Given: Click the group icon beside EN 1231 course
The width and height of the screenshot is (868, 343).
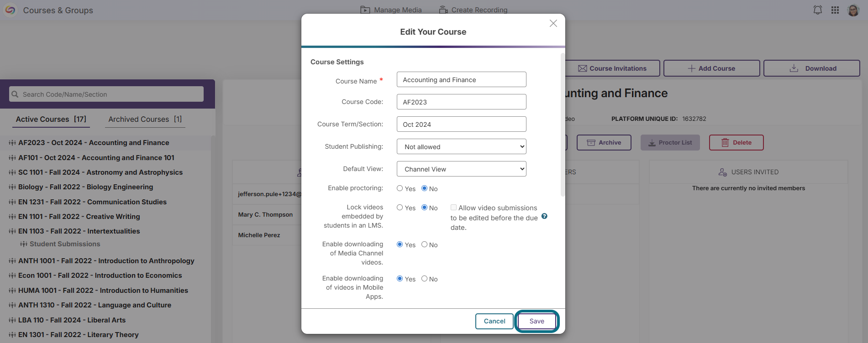Looking at the screenshot, I should [12, 202].
